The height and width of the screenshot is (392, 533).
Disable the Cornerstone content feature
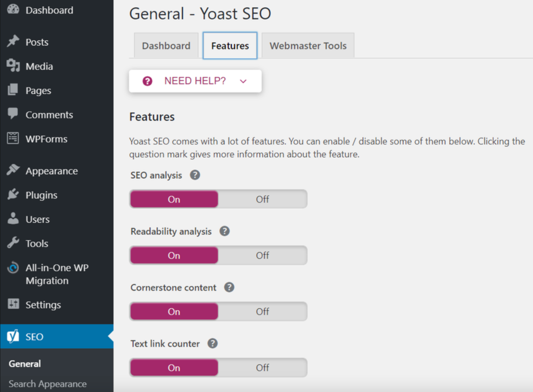point(262,311)
